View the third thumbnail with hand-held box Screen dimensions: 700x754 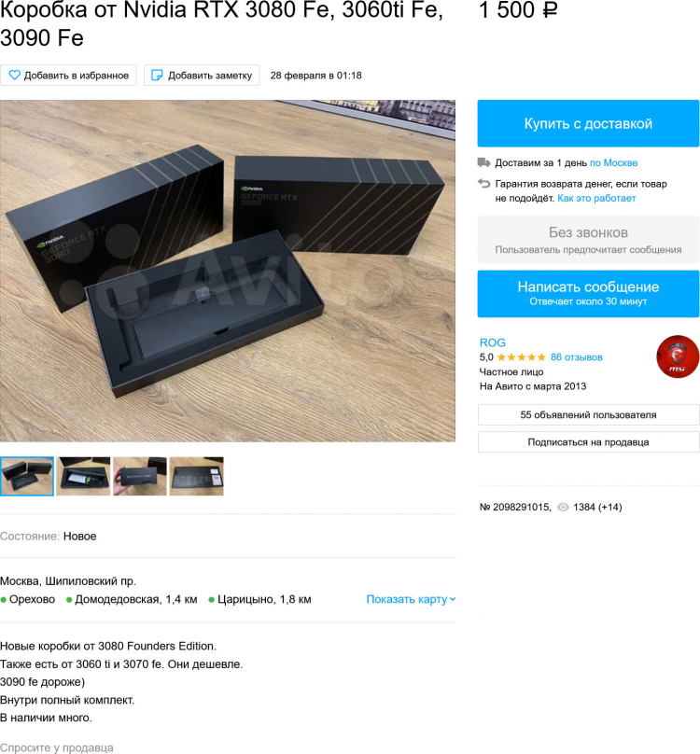tap(139, 476)
